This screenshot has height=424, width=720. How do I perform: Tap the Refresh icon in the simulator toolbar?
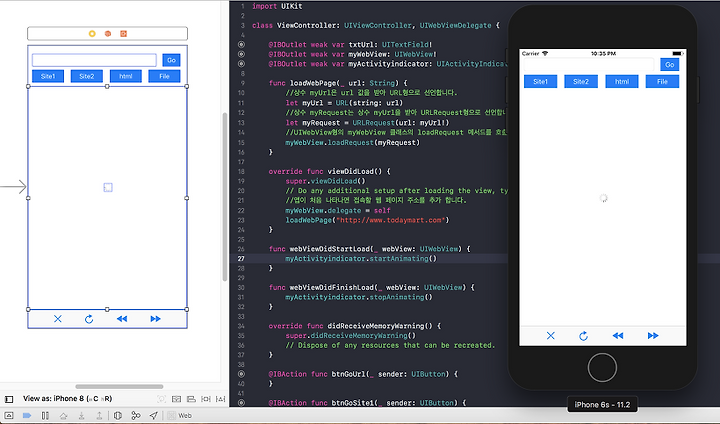583,336
